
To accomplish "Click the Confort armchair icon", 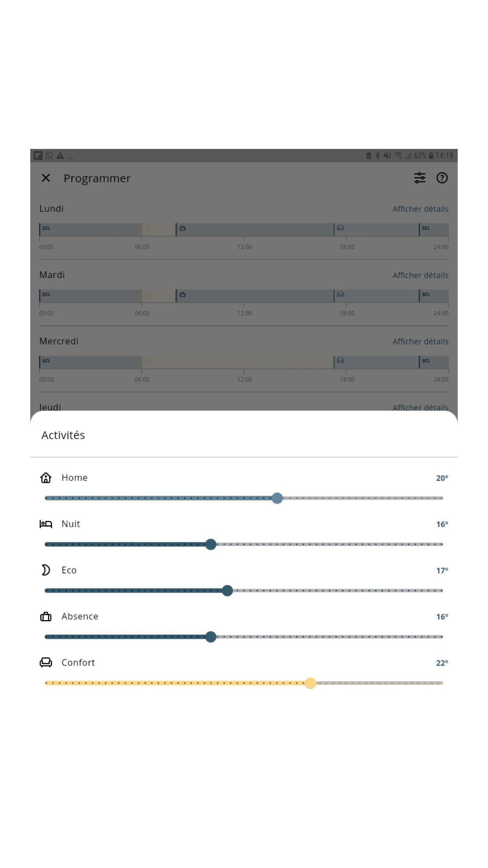I will pos(46,662).
